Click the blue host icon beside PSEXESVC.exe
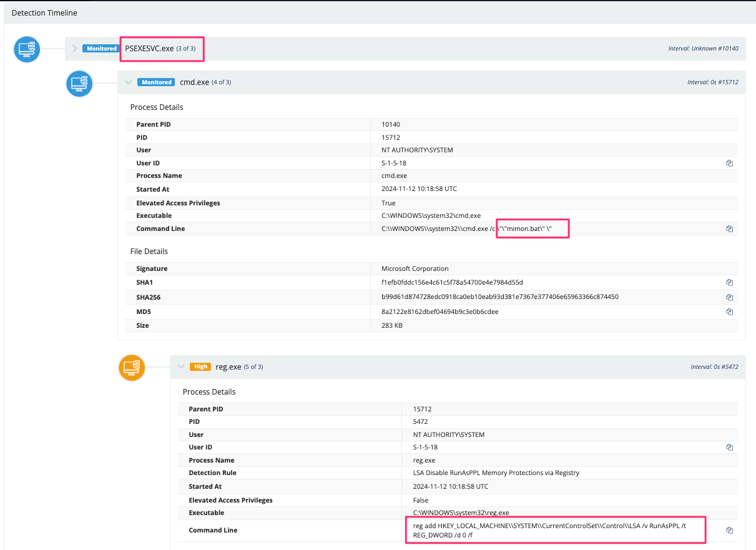756x550 pixels. point(27,49)
